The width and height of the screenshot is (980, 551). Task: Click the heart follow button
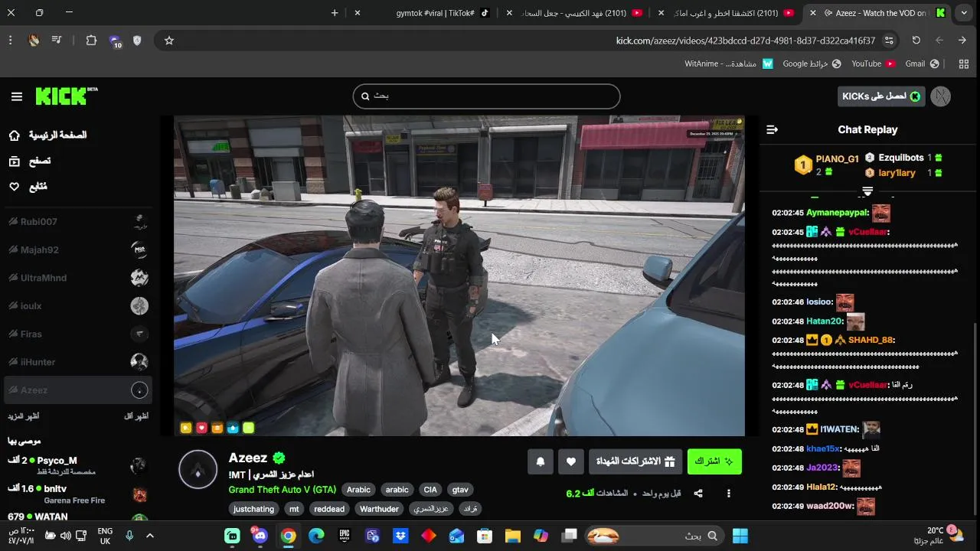pos(571,461)
